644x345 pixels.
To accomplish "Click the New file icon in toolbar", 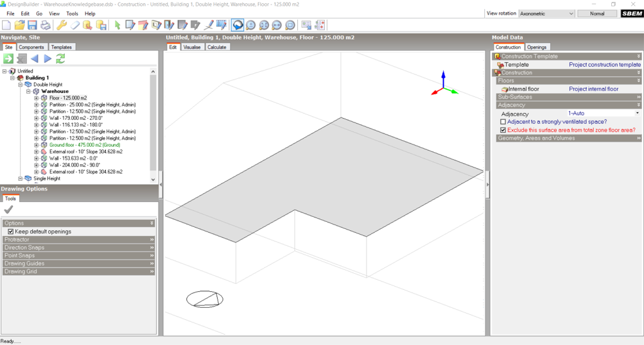I will click(x=6, y=25).
